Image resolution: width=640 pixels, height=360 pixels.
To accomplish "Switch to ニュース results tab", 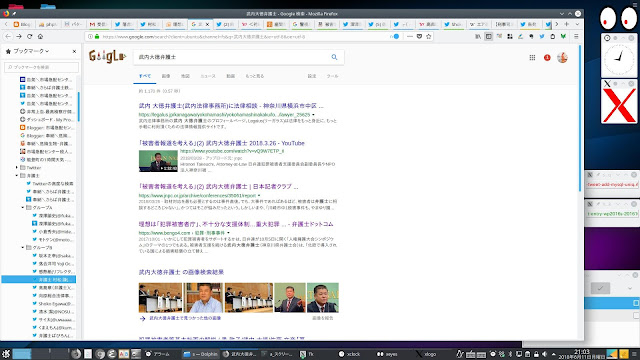I will (x=208, y=76).
